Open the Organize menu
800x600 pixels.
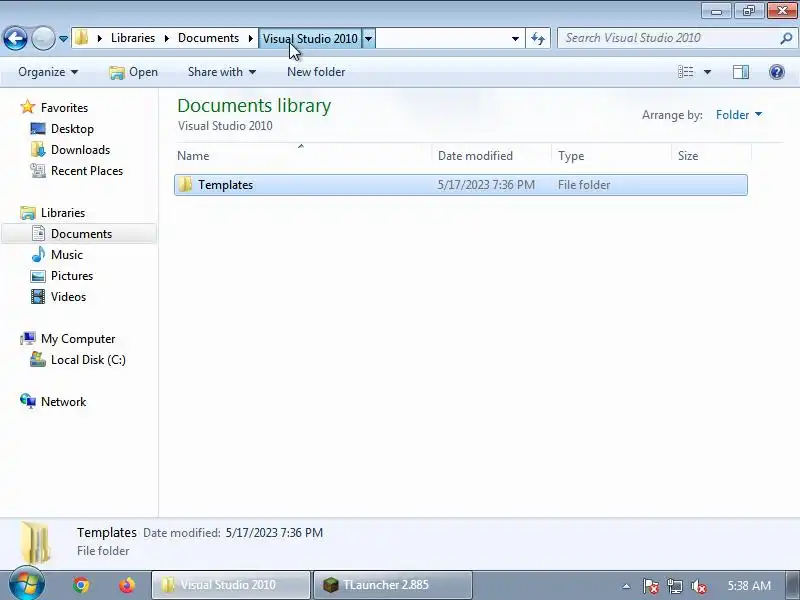coord(48,72)
